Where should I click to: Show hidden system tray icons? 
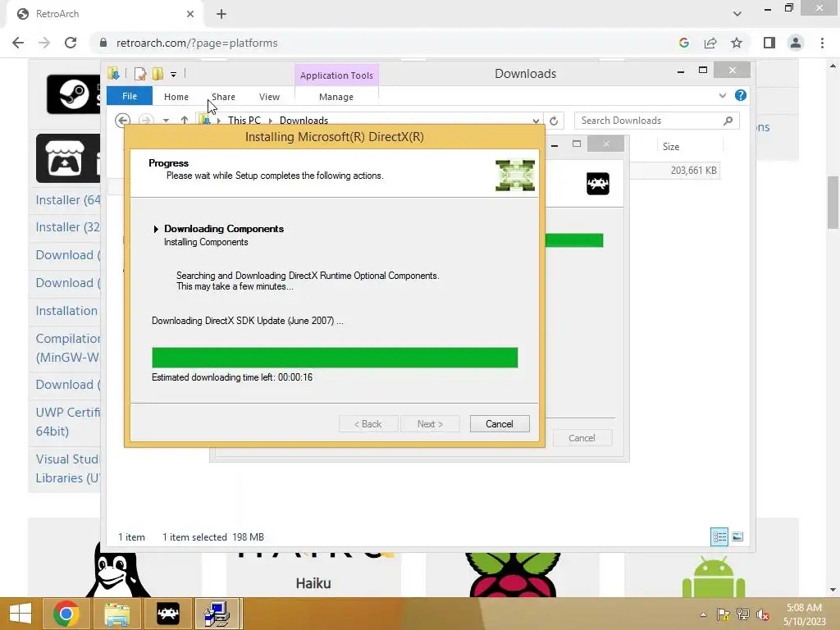(703, 615)
